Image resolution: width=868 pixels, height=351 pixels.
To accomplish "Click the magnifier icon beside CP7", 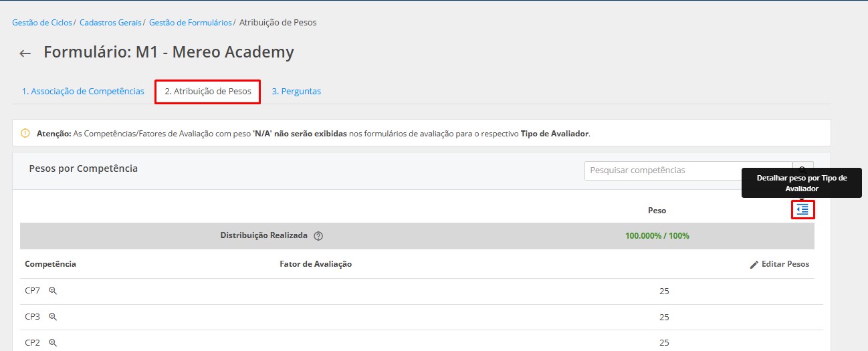I will (x=53, y=291).
